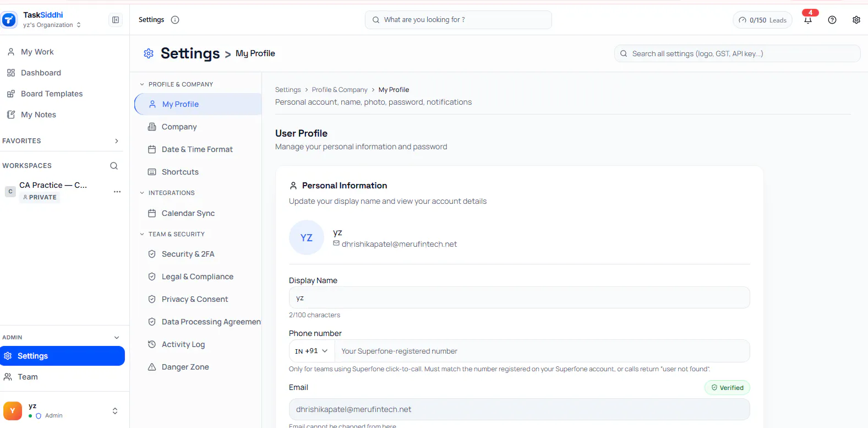Collapse the Integrations group

coord(142,193)
